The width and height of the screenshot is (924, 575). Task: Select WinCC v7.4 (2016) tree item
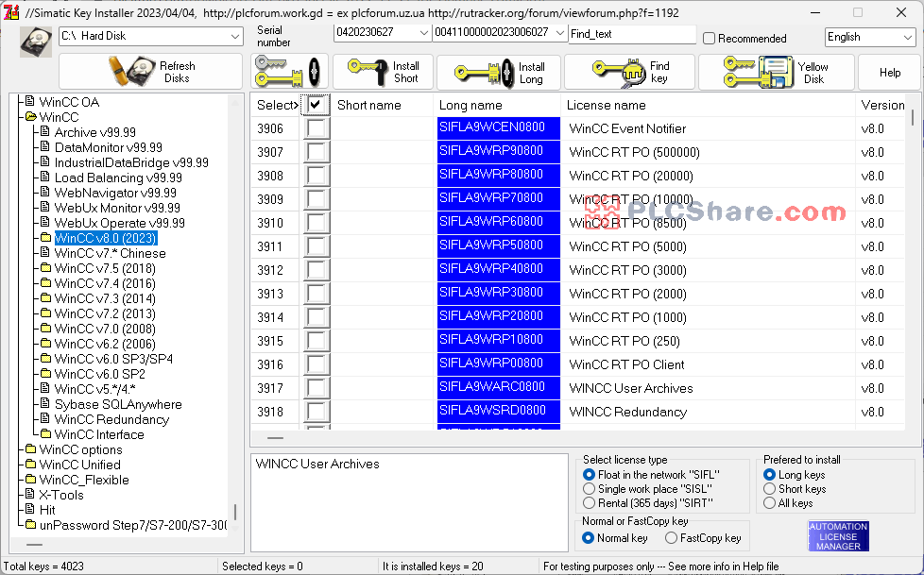coord(105,283)
